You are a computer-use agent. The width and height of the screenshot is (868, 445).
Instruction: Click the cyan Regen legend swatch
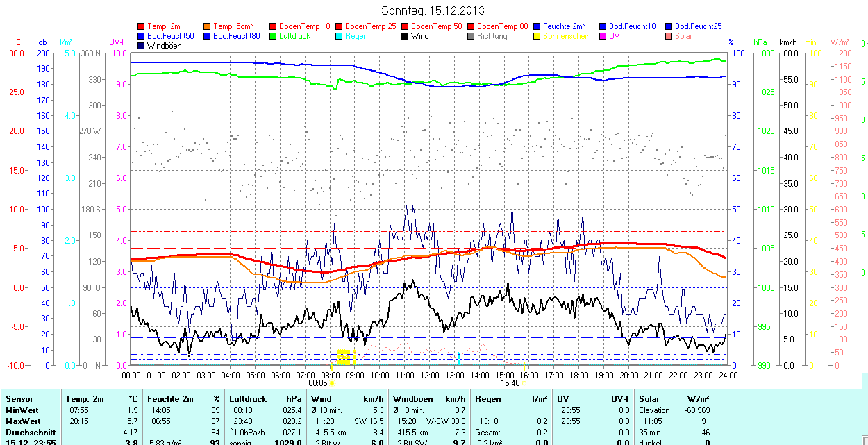tap(340, 36)
